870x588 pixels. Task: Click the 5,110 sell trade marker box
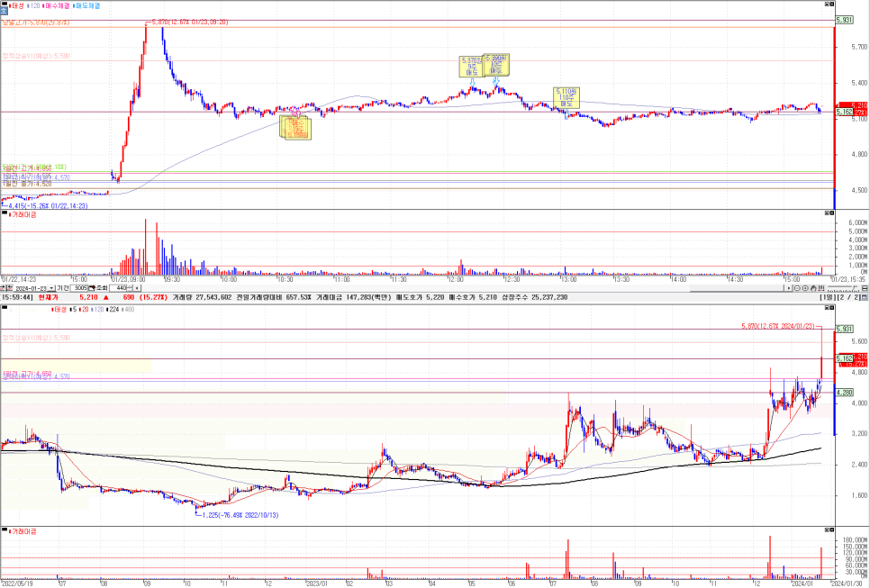pyautogui.click(x=566, y=97)
